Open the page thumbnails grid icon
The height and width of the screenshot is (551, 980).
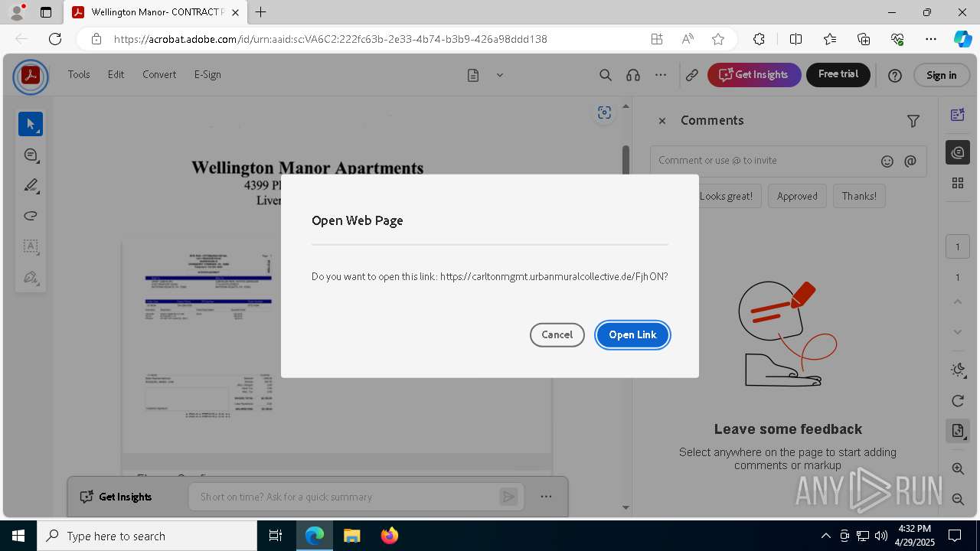pos(958,183)
